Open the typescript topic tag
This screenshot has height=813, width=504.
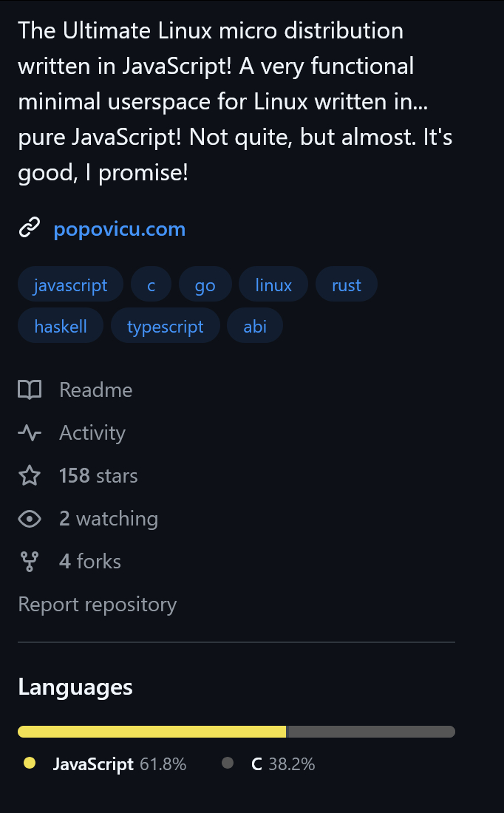tap(165, 325)
